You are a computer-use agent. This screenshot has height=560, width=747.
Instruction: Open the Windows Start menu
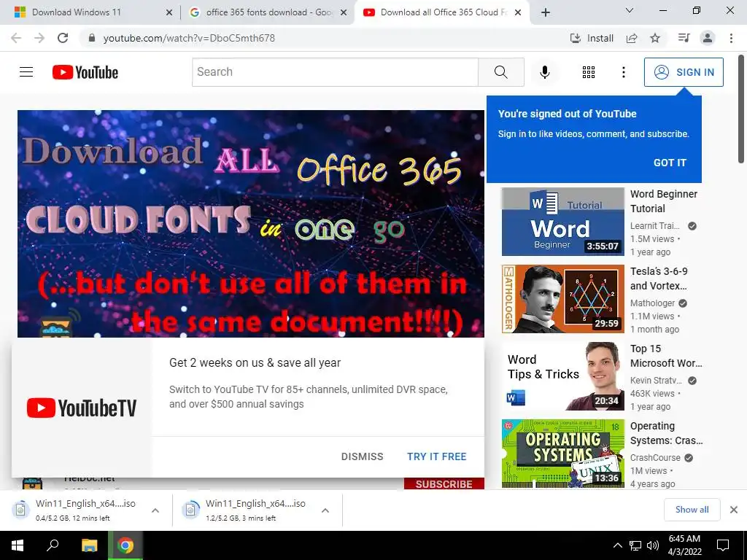click(18, 545)
